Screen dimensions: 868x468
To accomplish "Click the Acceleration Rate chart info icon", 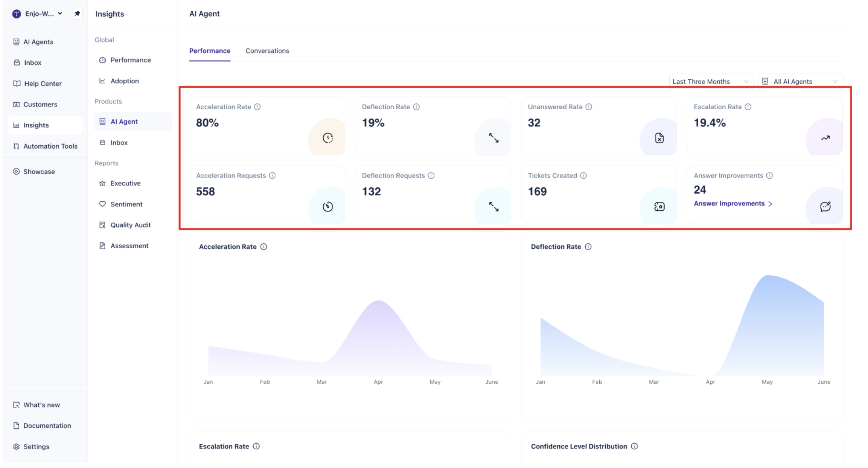I will click(264, 247).
